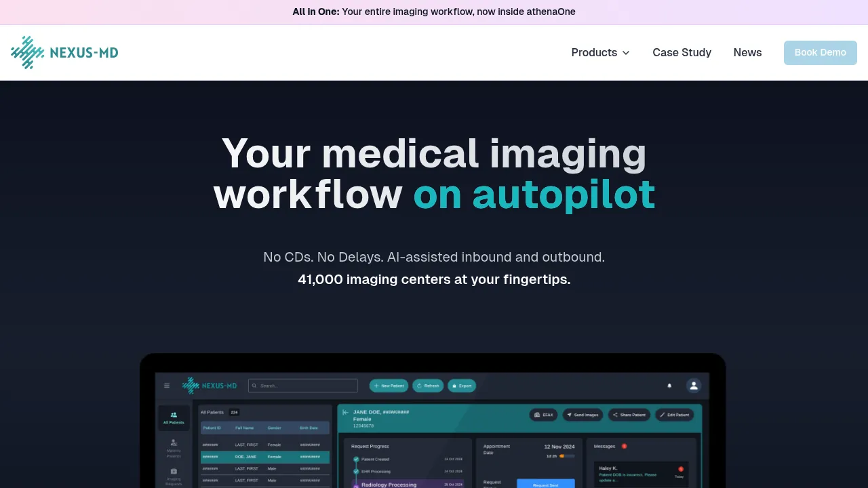Select the Missing Patients sidebar icon
The width and height of the screenshot is (868, 488).
[x=174, y=448]
